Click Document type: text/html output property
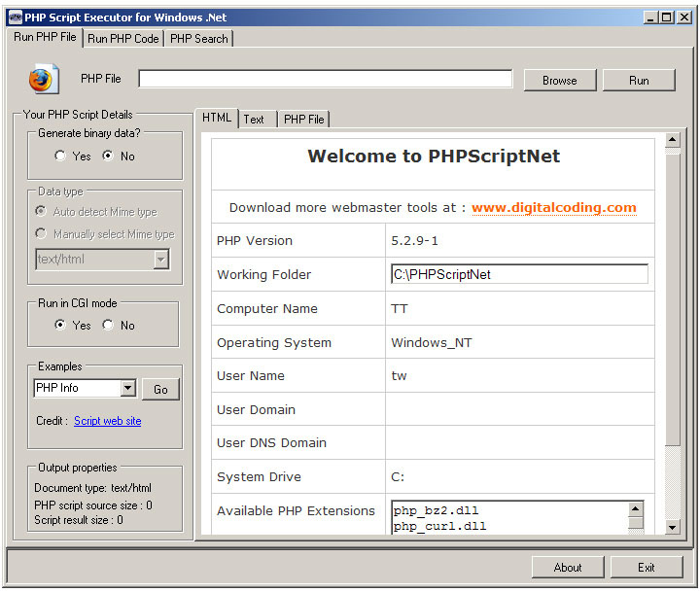The width and height of the screenshot is (700, 592). (x=93, y=488)
